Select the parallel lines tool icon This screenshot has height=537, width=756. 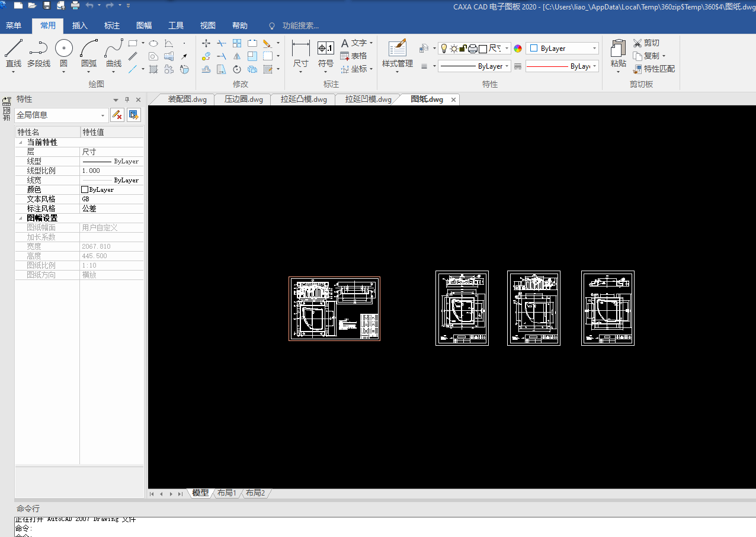(133, 56)
